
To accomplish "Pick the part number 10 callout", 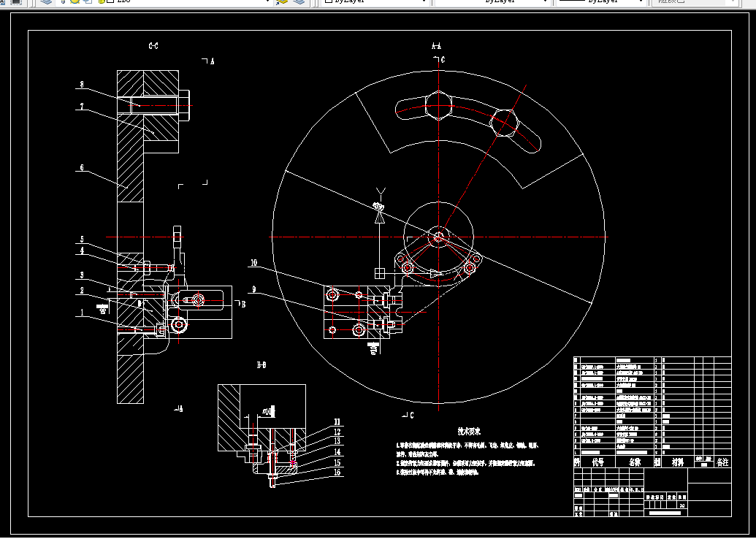I will click(x=253, y=263).
